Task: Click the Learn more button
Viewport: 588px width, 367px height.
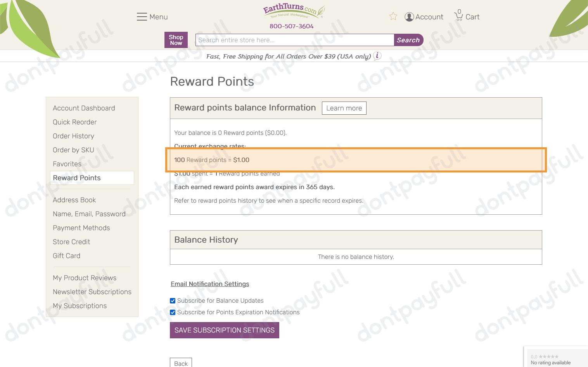Action: [x=344, y=108]
